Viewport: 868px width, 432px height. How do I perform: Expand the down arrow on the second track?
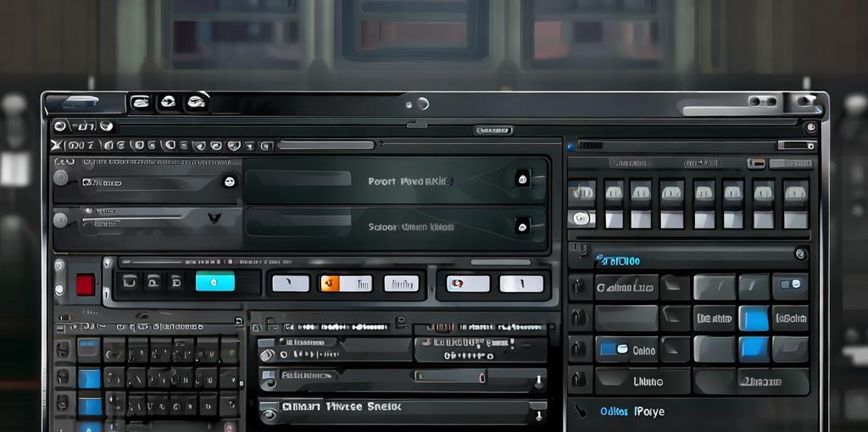click(214, 219)
